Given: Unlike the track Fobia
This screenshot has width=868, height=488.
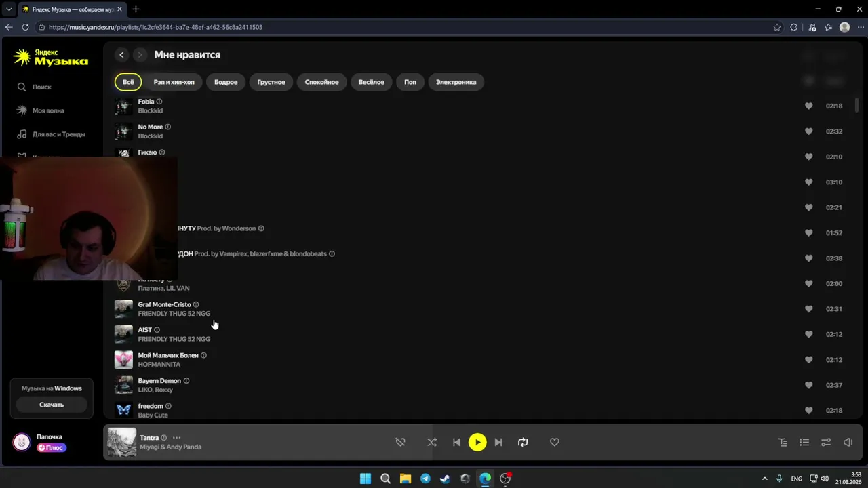Looking at the screenshot, I should click(808, 106).
